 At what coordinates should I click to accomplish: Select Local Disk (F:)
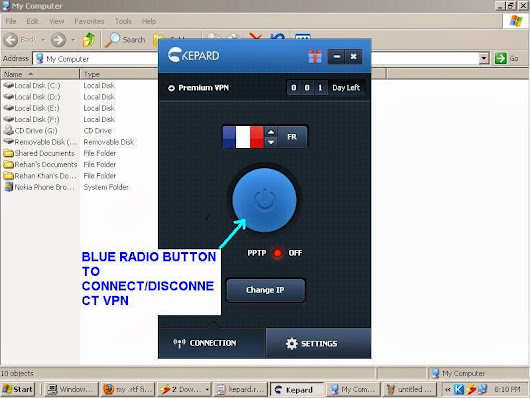[x=31, y=119]
